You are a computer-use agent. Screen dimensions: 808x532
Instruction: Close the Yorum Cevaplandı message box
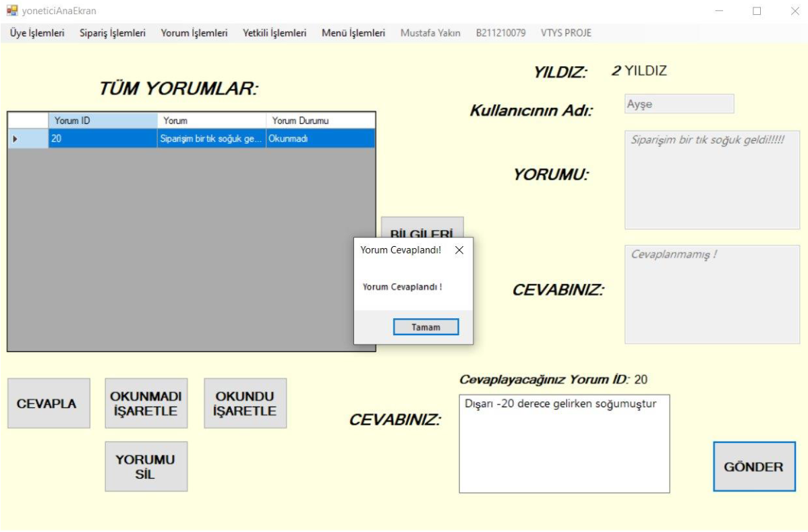pos(459,250)
